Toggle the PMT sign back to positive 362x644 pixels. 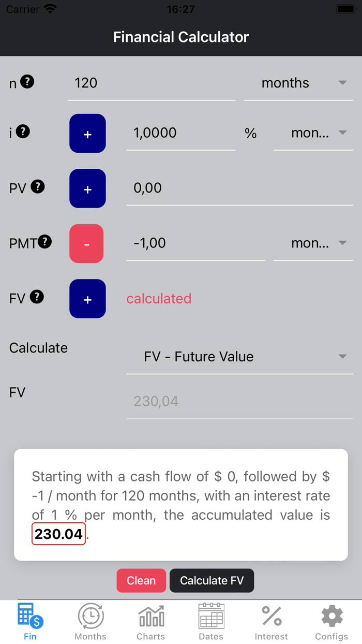[x=86, y=243]
